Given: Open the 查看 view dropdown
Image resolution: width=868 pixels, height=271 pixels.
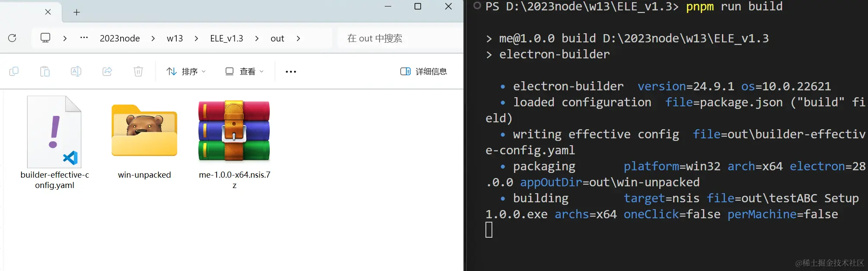Looking at the screenshot, I should [243, 71].
